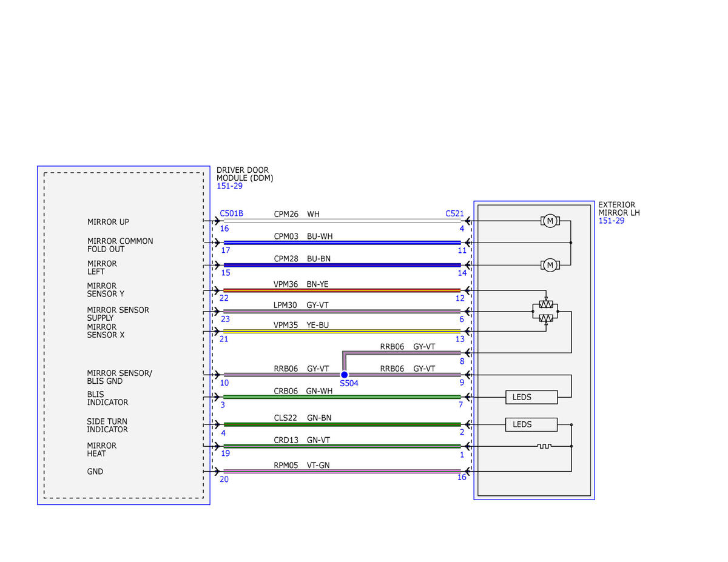Click the MIRROR HEAT label

(101, 449)
